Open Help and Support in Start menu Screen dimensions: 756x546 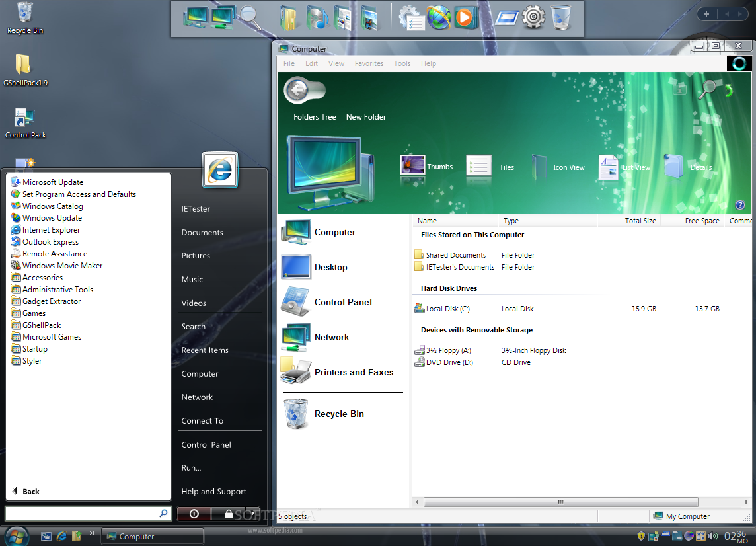point(213,492)
